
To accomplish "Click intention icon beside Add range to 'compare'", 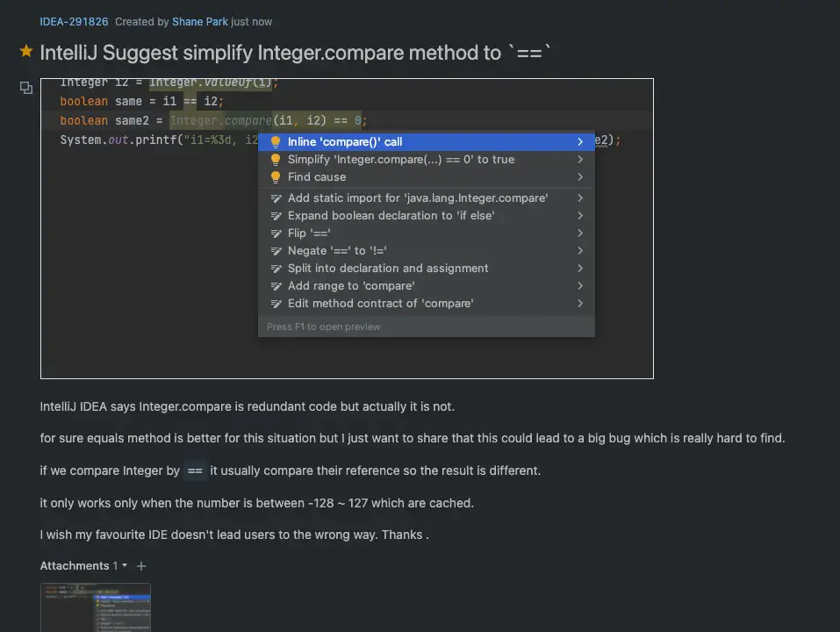I will (x=276, y=286).
